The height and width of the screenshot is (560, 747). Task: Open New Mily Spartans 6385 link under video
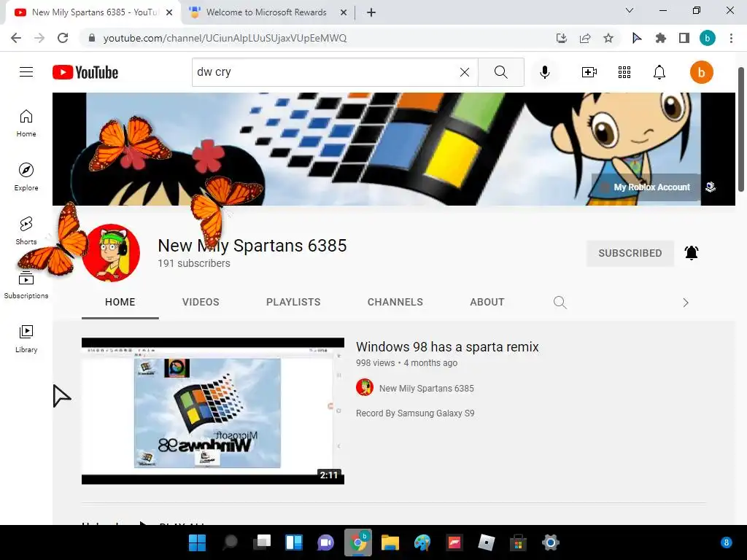coord(426,388)
